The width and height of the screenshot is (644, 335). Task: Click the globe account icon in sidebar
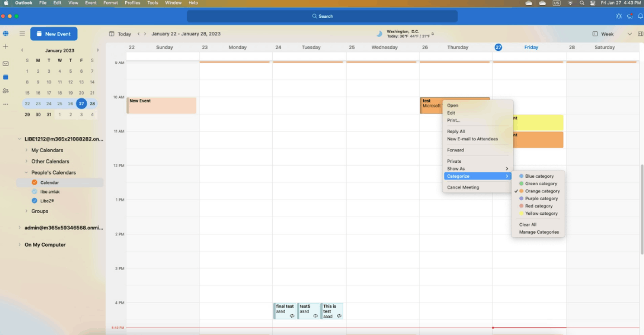(6, 34)
